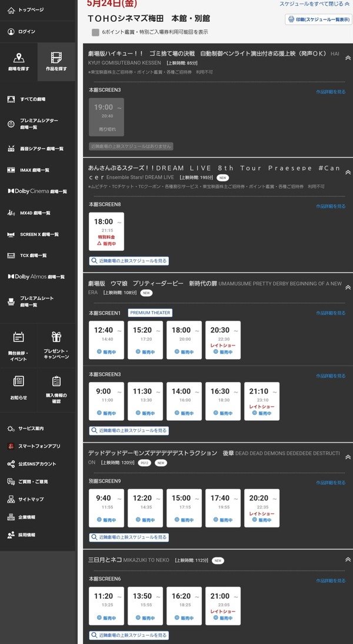
Task: Open 作品詳細を見る for 三日月とネコ
Action: pyautogui.click(x=331, y=581)
